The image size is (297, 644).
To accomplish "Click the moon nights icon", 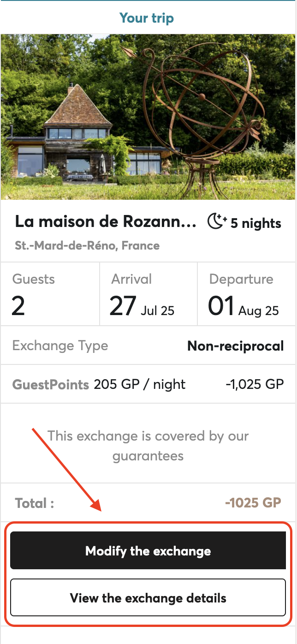I will 216,222.
